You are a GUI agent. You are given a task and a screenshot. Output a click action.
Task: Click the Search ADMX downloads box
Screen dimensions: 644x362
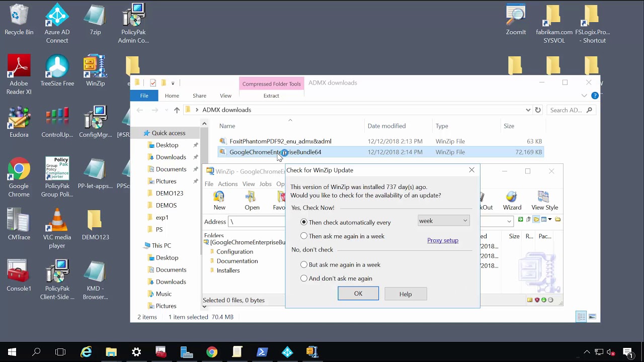point(571,110)
